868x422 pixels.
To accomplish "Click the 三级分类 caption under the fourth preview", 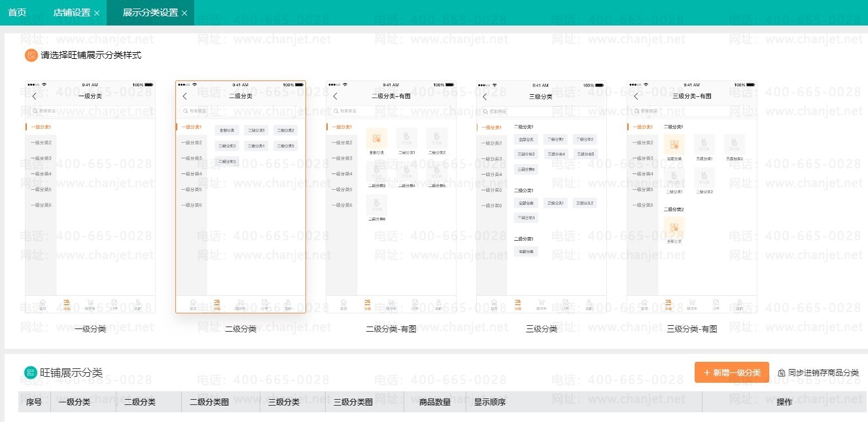I will click(x=542, y=329).
